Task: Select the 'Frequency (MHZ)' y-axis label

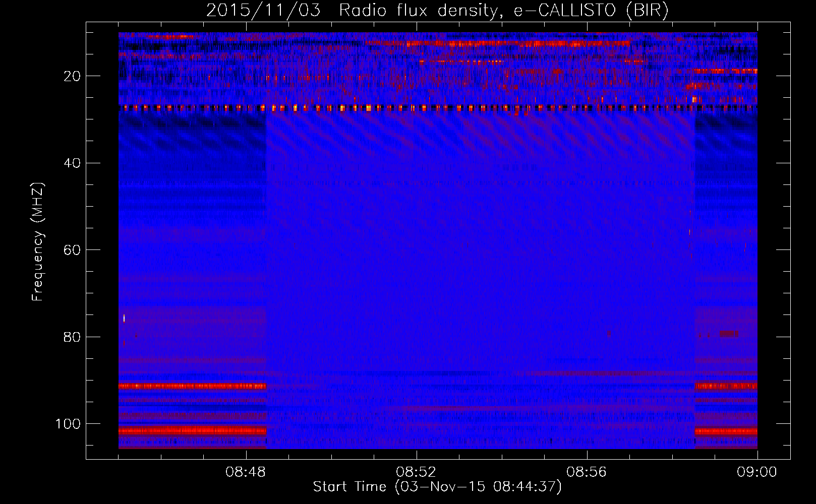Action: click(38, 242)
